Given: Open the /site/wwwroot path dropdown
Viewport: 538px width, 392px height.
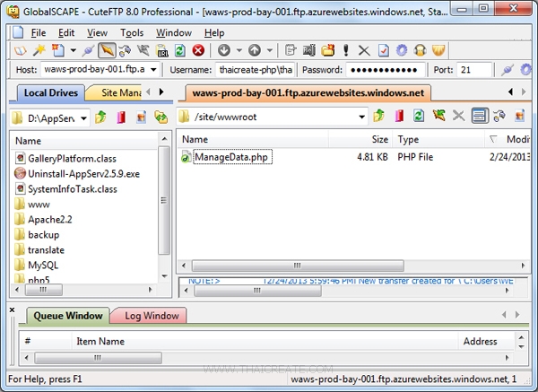Looking at the screenshot, I should tap(361, 117).
